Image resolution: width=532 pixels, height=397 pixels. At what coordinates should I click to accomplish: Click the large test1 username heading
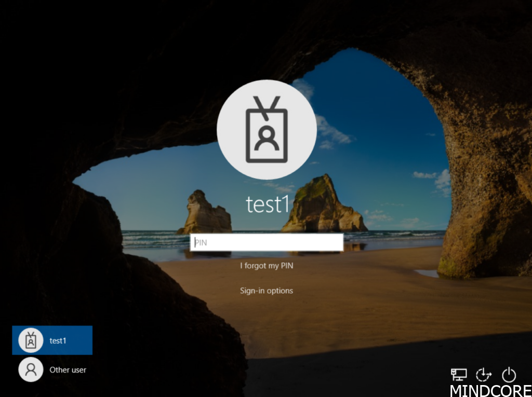pyautogui.click(x=267, y=205)
